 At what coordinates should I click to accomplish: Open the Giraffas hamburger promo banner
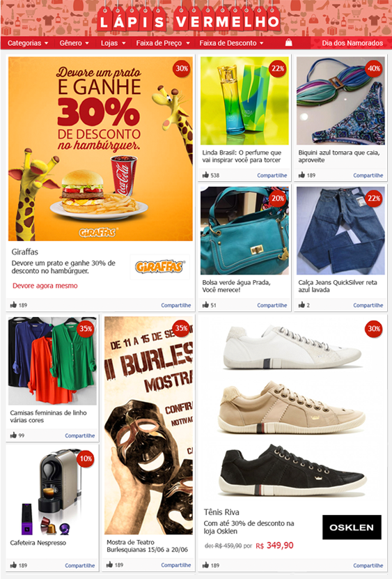100,148
